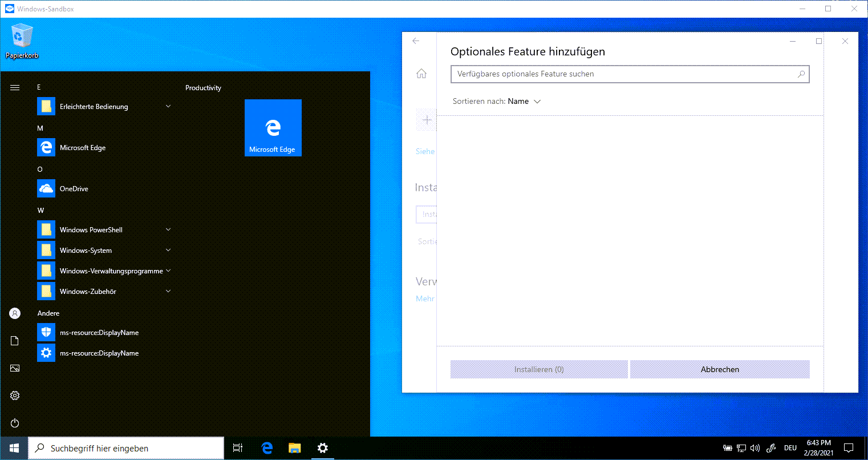Open the Action Center notifications icon
Image resolution: width=868 pixels, height=460 pixels.
coord(849,448)
